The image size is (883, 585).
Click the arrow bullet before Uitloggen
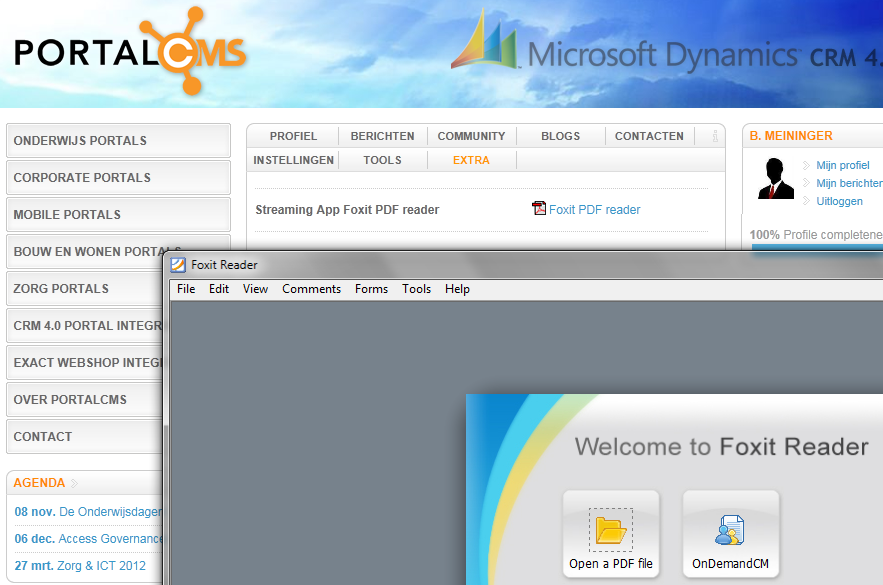tap(806, 201)
